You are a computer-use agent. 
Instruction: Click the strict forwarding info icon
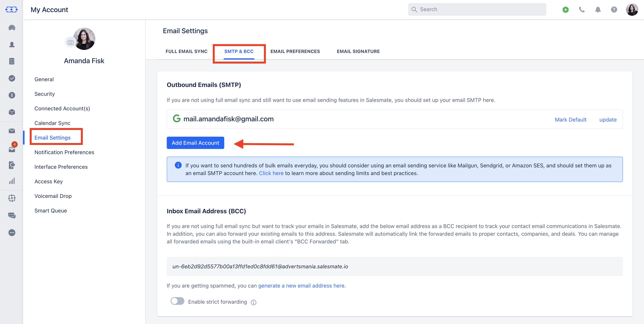coord(254,303)
